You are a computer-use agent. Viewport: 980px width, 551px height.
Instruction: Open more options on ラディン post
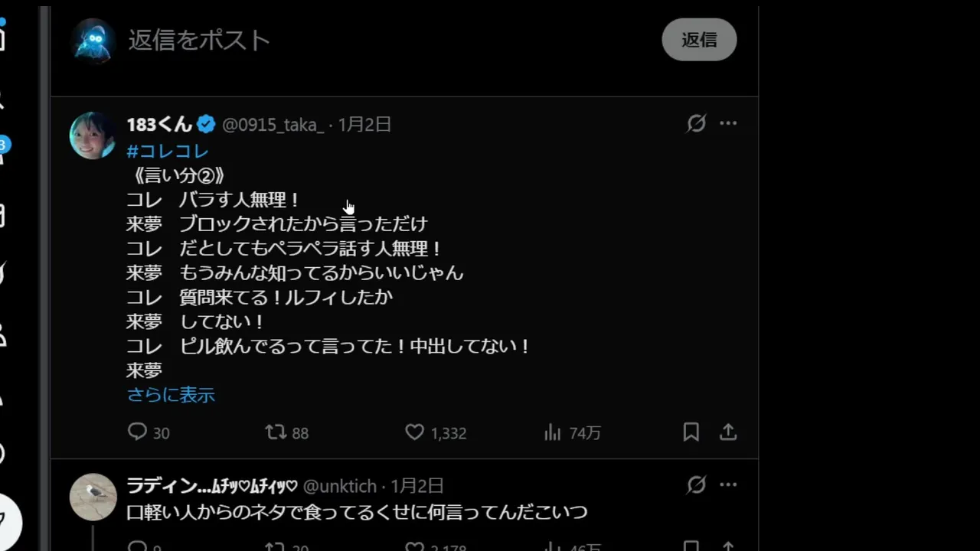(x=728, y=484)
